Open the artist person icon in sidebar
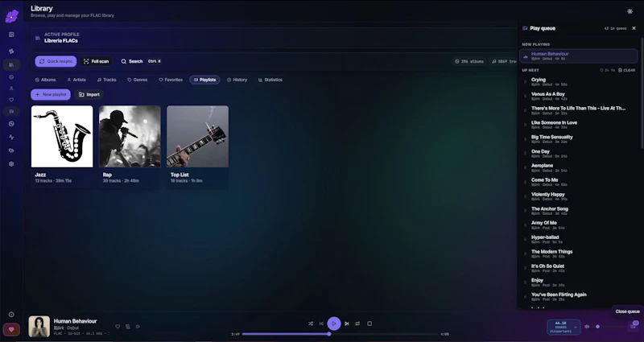 tap(11, 89)
